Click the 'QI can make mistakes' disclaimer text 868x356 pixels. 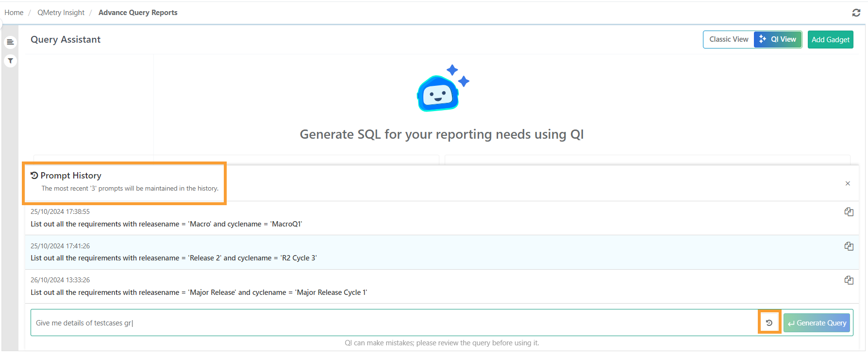point(442,343)
